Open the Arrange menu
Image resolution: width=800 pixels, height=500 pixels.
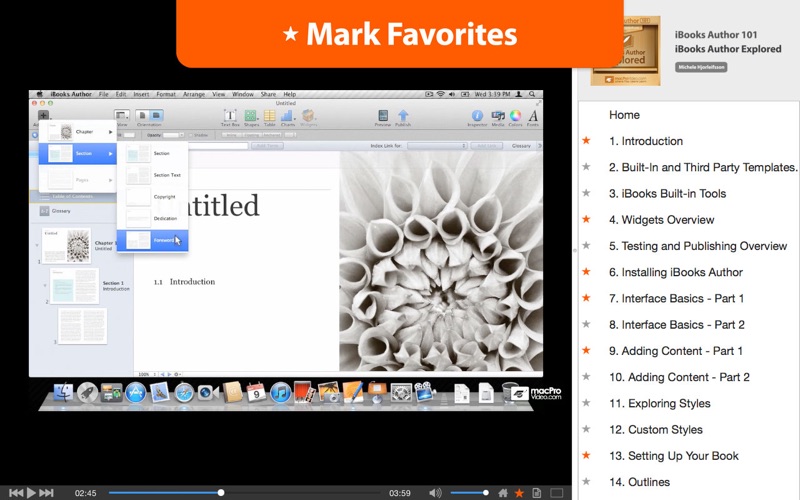[194, 94]
